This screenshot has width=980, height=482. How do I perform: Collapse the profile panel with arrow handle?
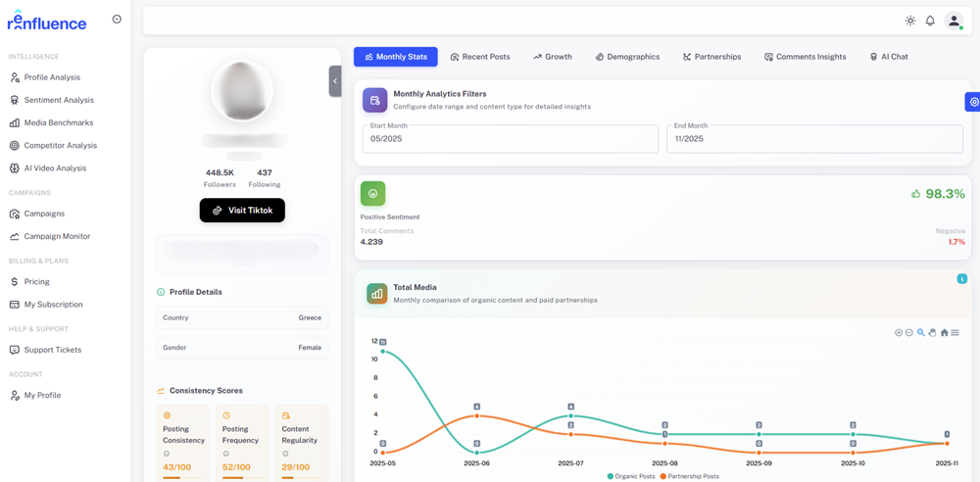pyautogui.click(x=335, y=81)
